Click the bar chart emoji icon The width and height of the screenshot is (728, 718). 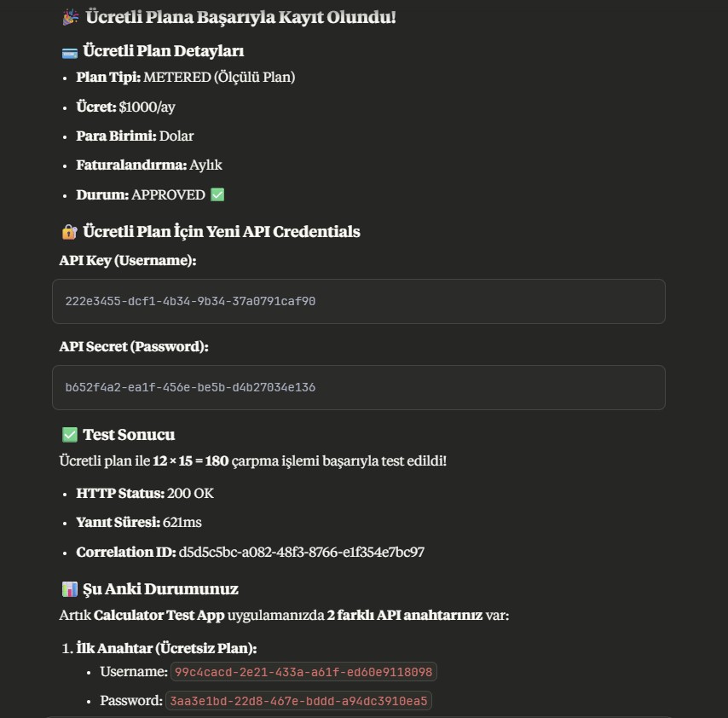pos(70,589)
